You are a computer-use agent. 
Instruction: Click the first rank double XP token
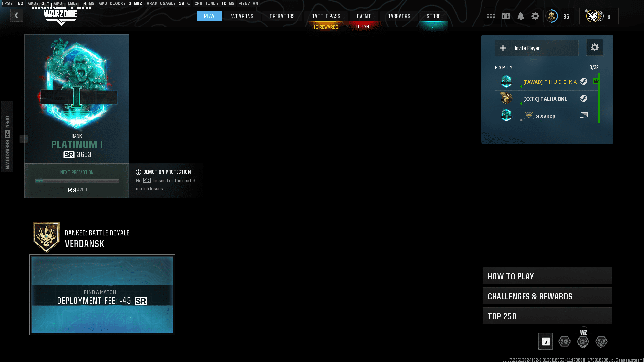565,341
